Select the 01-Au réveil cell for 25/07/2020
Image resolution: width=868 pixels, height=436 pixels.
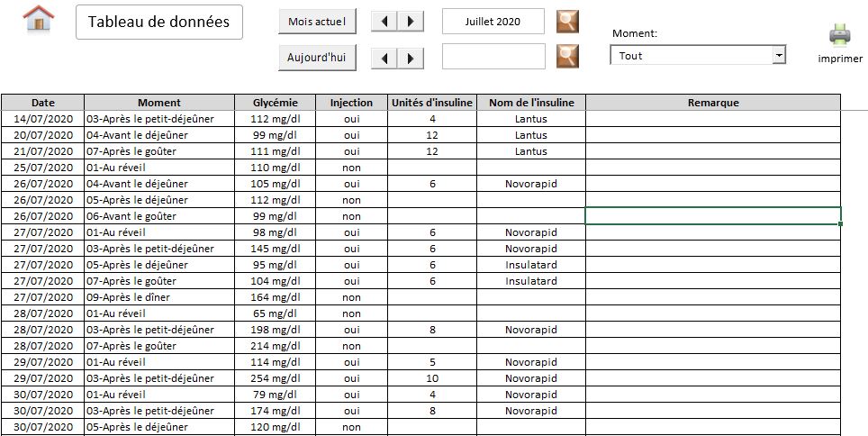159,168
